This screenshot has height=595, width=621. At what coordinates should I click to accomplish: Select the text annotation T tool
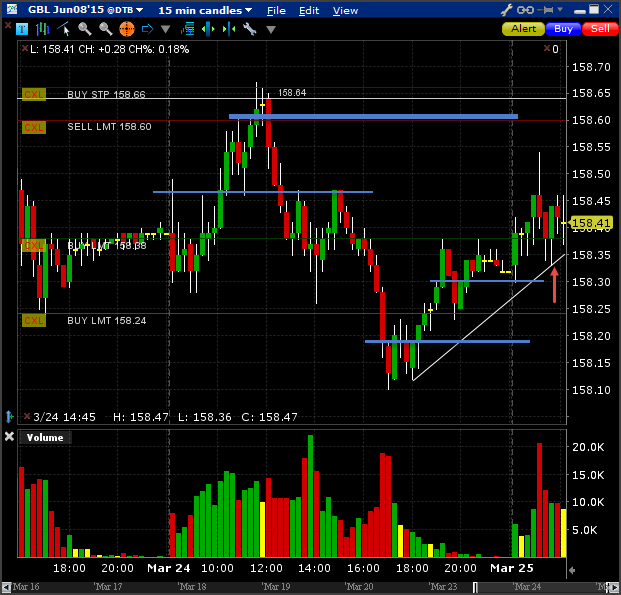[x=22, y=29]
